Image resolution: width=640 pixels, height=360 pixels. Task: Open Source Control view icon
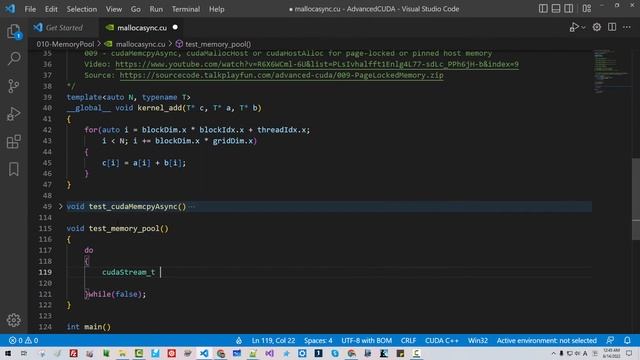[x=13, y=86]
